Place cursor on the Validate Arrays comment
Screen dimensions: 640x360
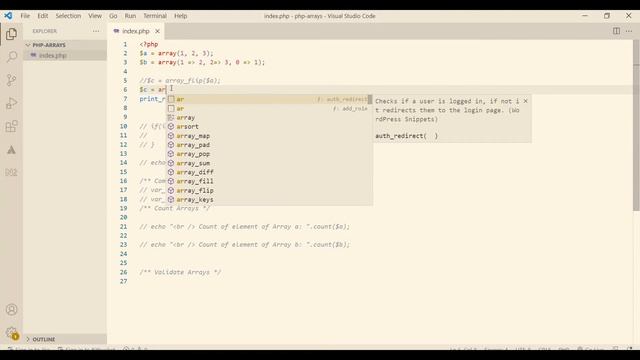point(180,272)
